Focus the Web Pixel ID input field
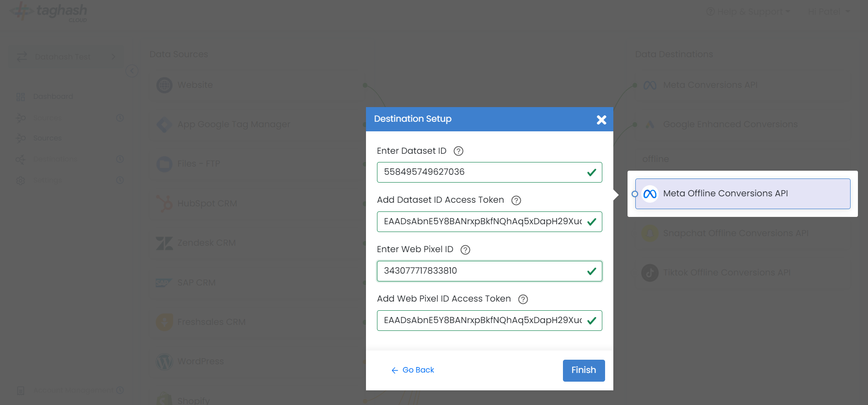 pos(489,271)
